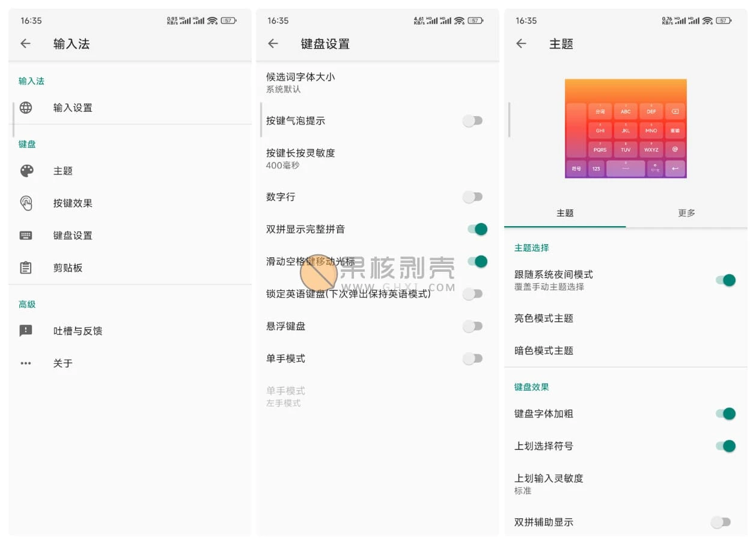756x546 pixels.
Task: Click the keyboard icon for 键盘设置
Action: click(x=26, y=236)
